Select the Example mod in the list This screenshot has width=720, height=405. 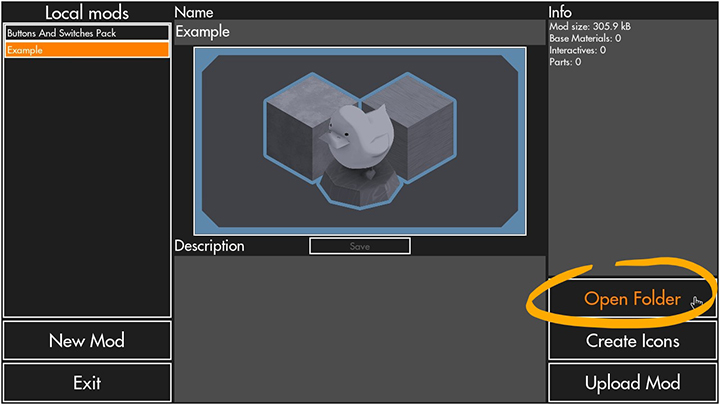click(x=87, y=50)
